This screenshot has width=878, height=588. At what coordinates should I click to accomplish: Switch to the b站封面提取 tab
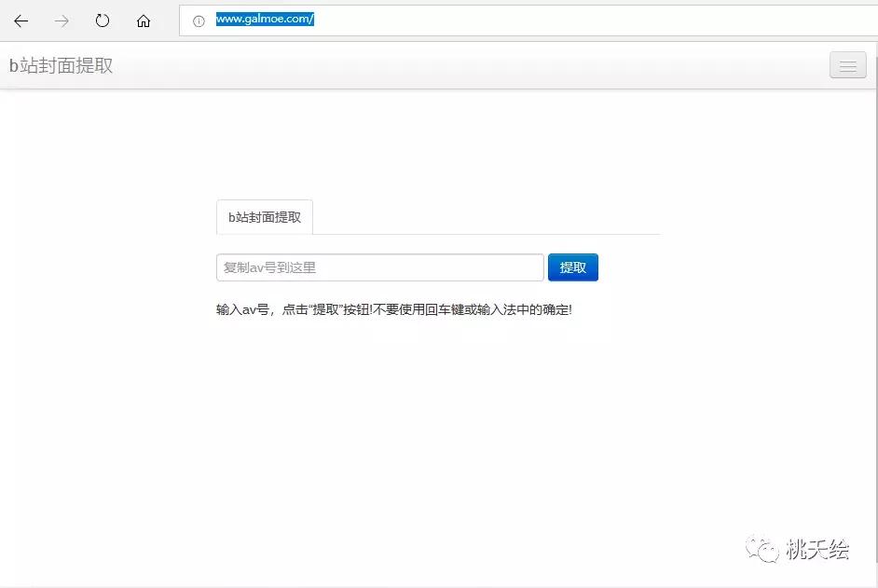point(264,217)
